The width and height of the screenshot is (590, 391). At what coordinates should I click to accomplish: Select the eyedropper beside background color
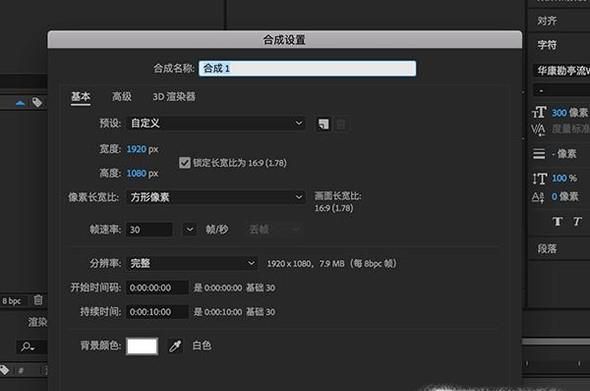175,346
